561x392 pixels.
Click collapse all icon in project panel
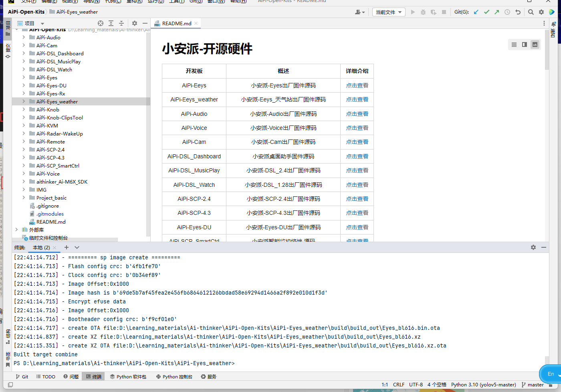(x=121, y=23)
